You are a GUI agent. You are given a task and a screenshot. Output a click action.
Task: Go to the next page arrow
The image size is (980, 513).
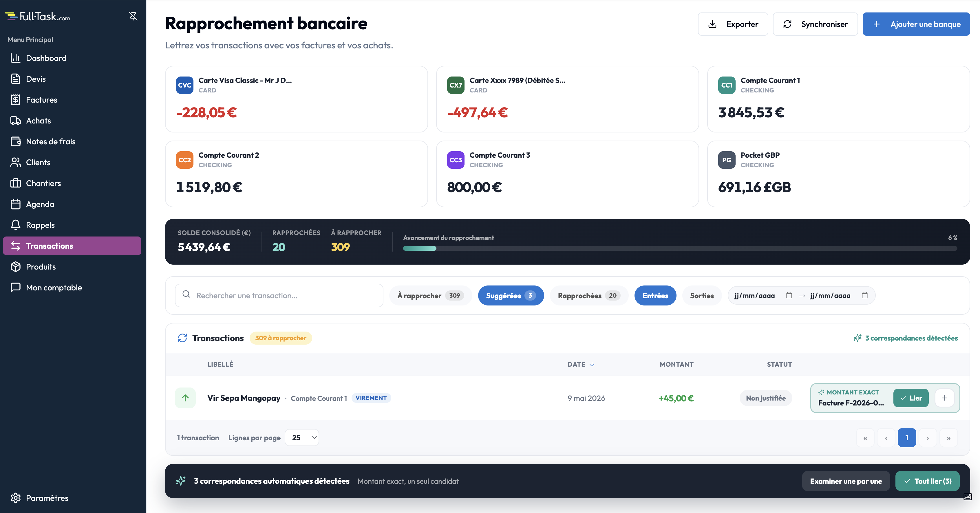[928, 438]
